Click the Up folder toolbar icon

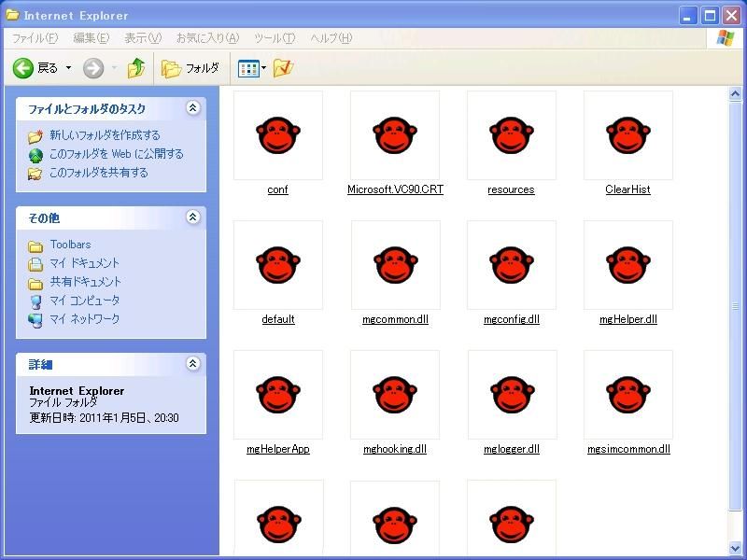coord(136,68)
